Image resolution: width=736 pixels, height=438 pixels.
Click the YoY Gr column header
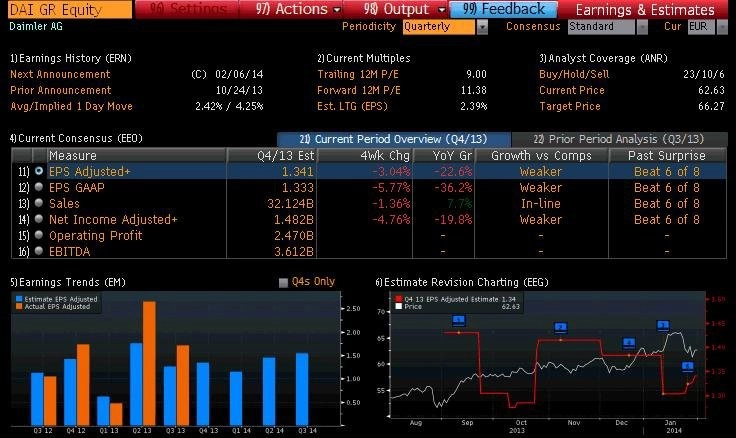[x=444, y=155]
